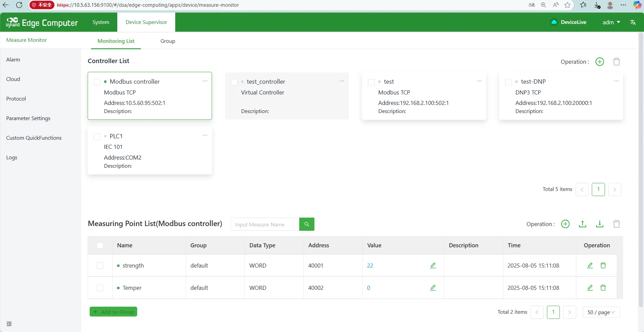The width and height of the screenshot is (644, 332).
Task: Collapse the sidebar menu icon
Action: pos(9,324)
